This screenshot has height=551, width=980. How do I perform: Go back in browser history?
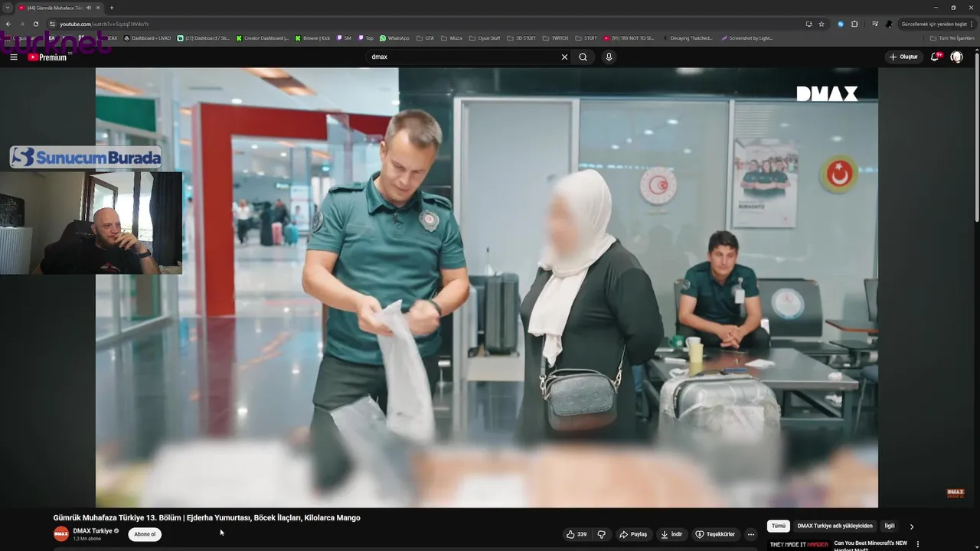8,24
